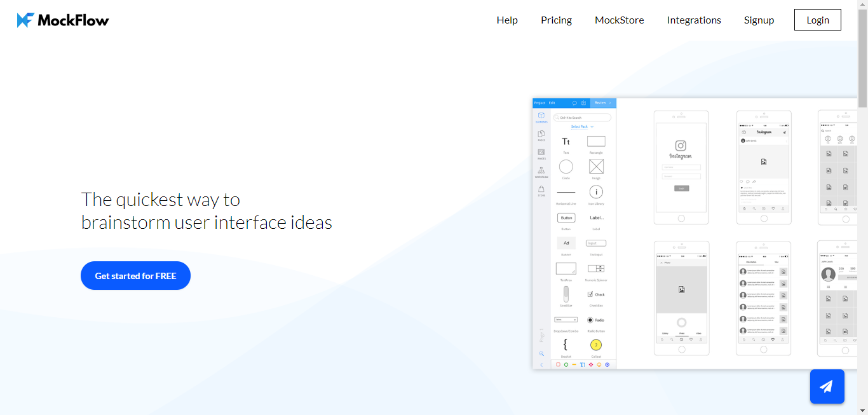Select the orange circle quick tool
This screenshot has width=868, height=417.
pos(599,365)
